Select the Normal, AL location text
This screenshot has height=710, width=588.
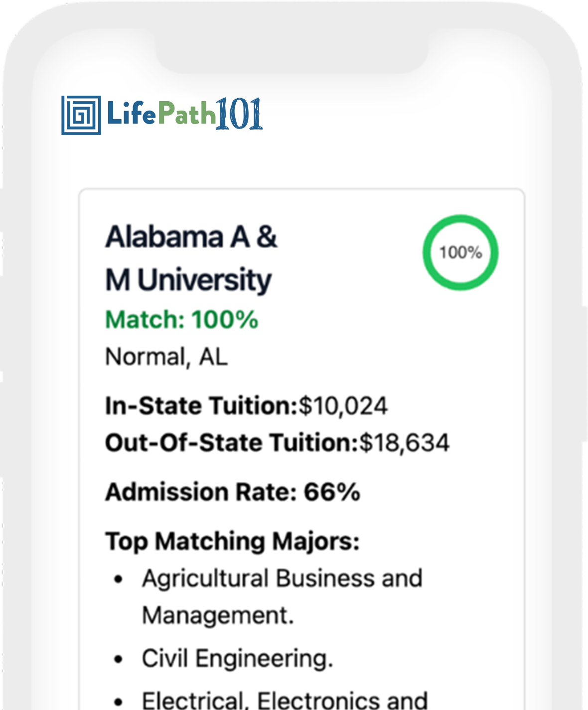(166, 357)
